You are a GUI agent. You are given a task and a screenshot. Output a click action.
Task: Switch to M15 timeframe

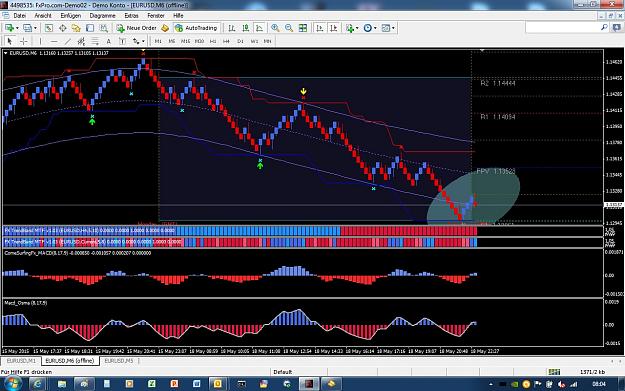click(185, 41)
